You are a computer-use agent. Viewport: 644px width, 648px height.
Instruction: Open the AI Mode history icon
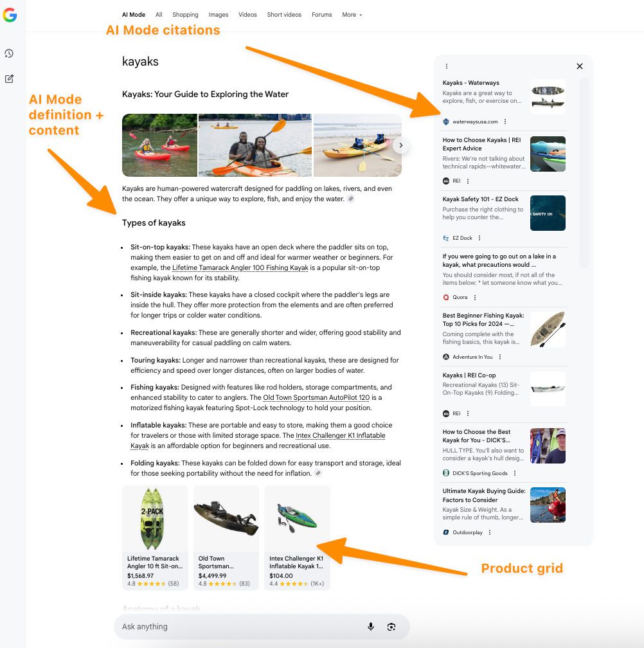pos(9,53)
